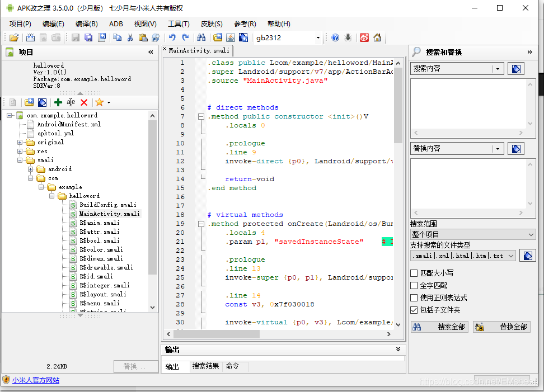Open the gb2312 encoding dropdown
544x392 pixels.
318,38
